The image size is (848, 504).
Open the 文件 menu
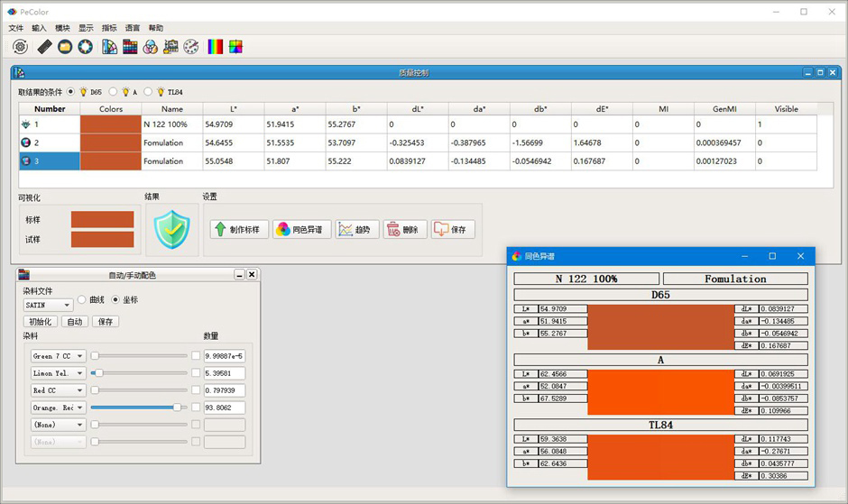pyautogui.click(x=15, y=28)
